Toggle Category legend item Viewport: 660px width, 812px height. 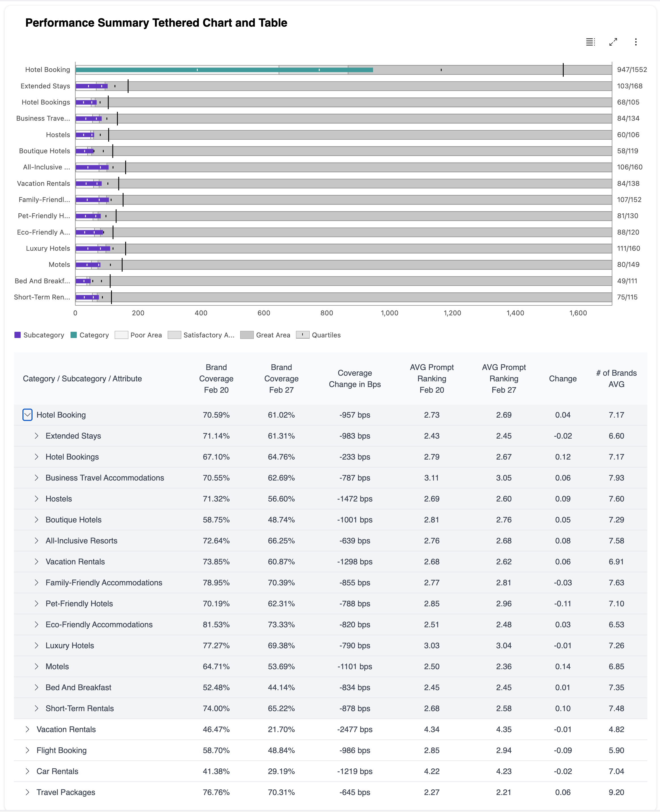(90, 335)
